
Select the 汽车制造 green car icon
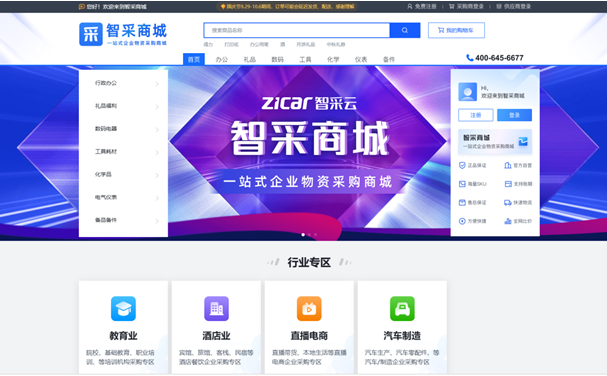coord(402,309)
